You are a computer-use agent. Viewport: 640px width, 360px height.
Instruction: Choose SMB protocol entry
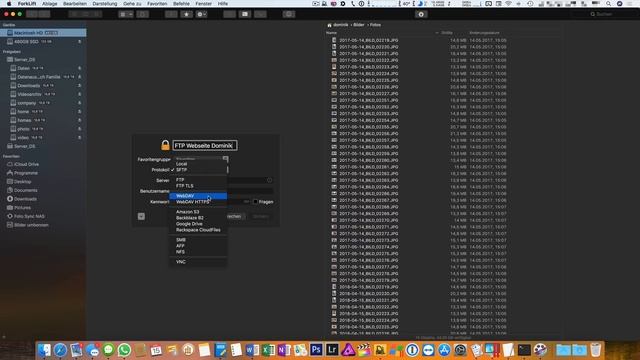(x=198, y=240)
